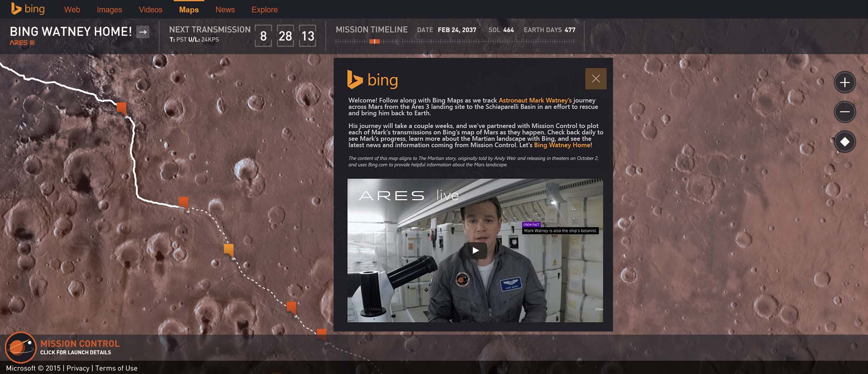The width and height of the screenshot is (868, 374).
Task: Click the Bing Watney Home text link
Action: pyautogui.click(x=562, y=145)
